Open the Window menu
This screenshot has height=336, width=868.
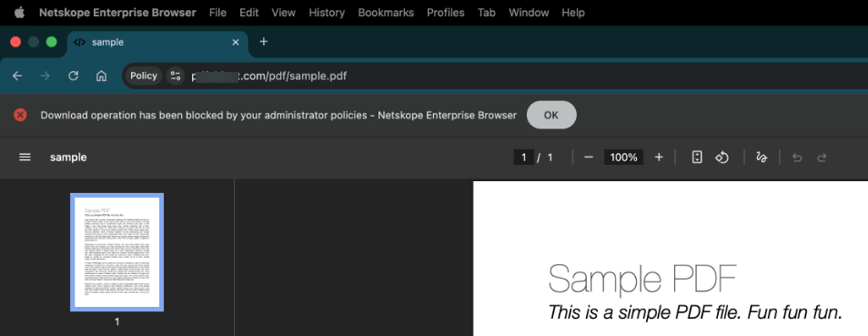(x=529, y=12)
